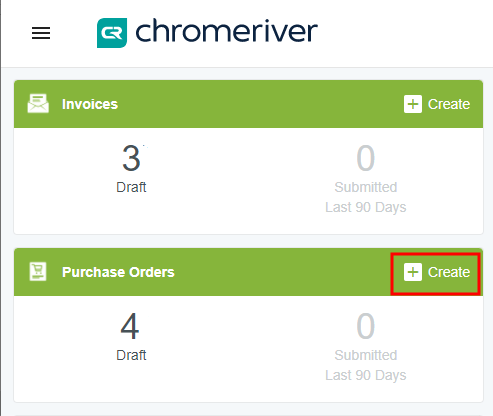The image size is (493, 416).
Task: Click the Invoices envelope icon
Action: tap(38, 104)
